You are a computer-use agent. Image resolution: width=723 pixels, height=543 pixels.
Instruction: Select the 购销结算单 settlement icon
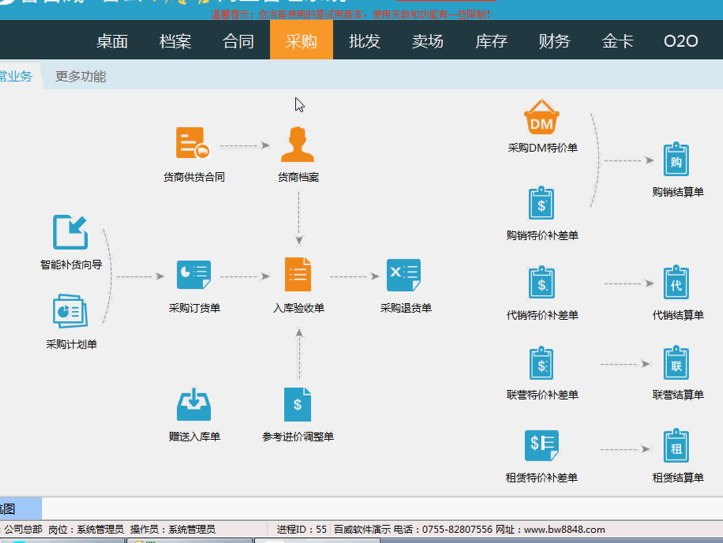677,161
